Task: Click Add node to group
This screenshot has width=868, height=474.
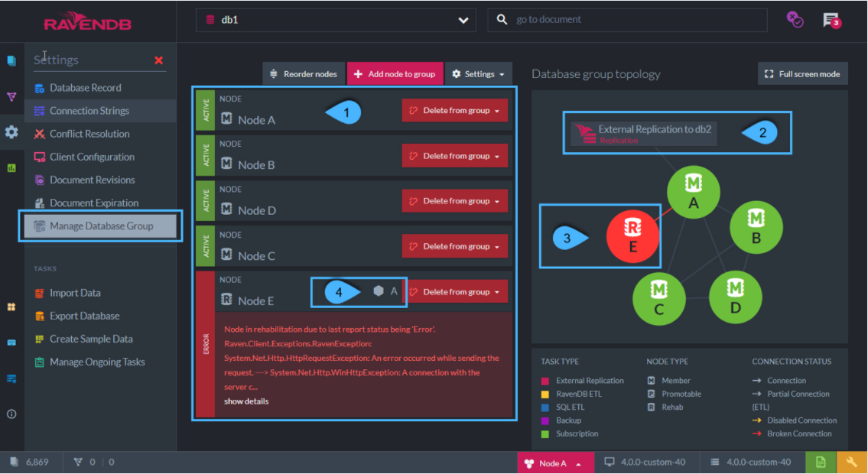Action: 395,73
